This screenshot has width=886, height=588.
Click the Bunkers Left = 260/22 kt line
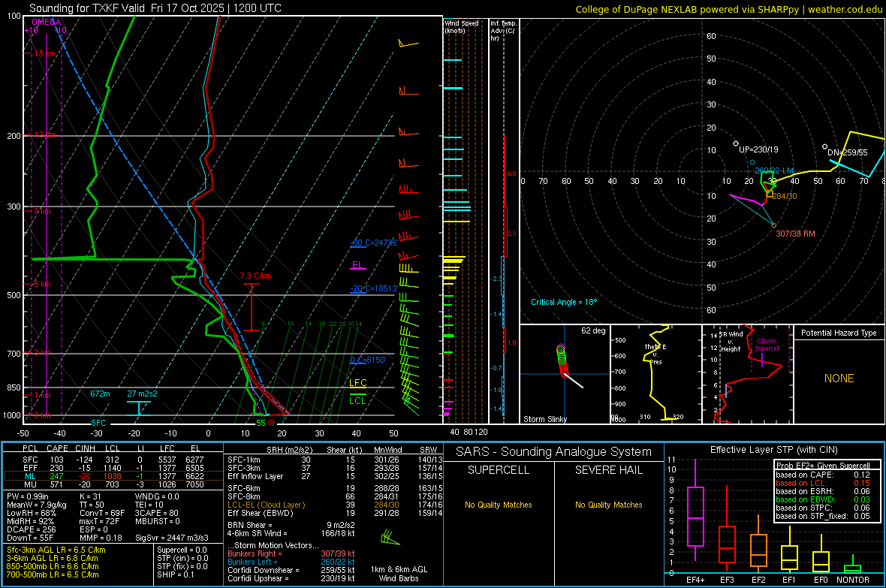(x=291, y=562)
